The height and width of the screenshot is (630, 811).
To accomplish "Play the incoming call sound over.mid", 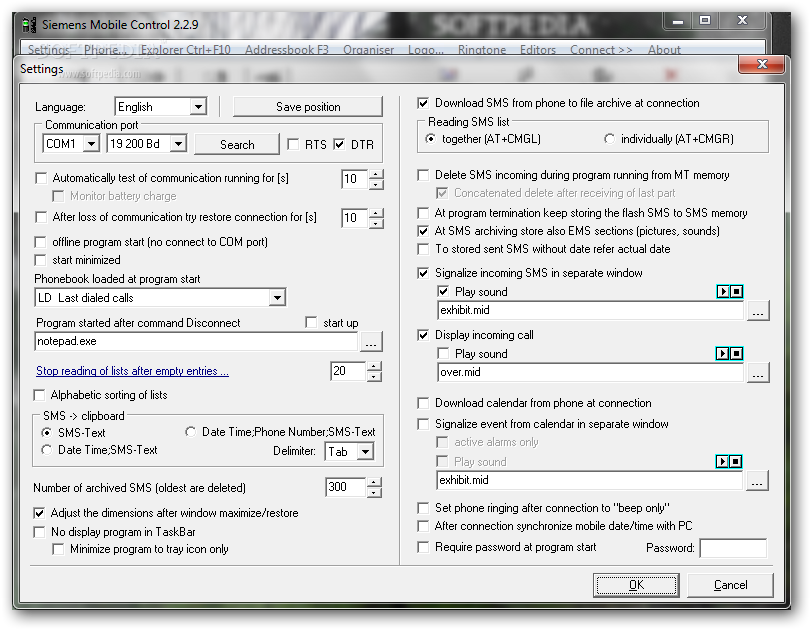I will coord(723,354).
